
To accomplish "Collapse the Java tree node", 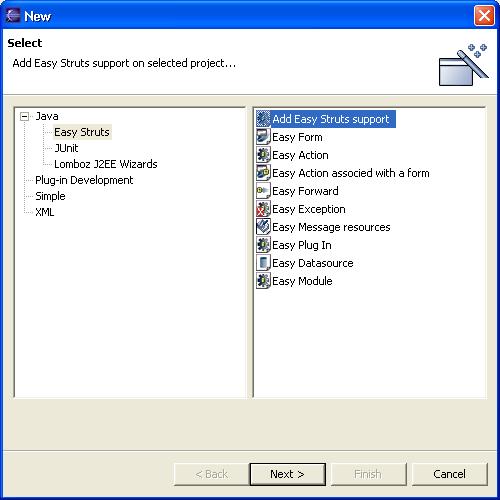I will 24,116.
